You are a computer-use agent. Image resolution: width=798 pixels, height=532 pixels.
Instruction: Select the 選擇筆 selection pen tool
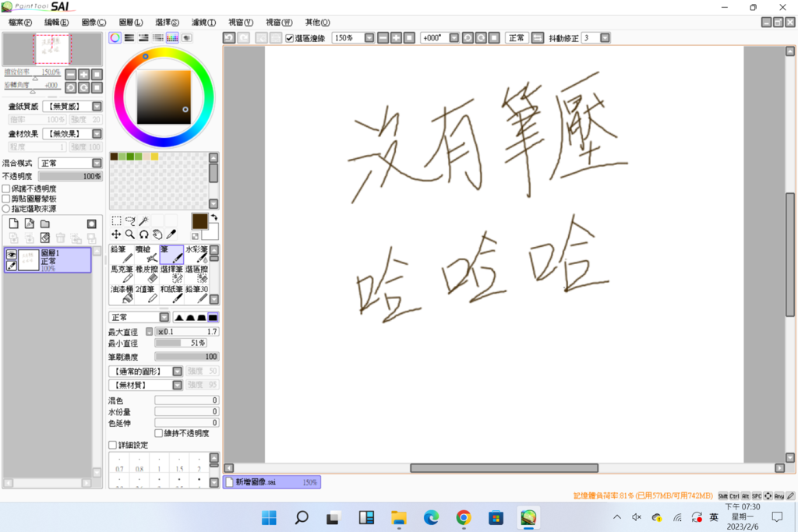click(171, 274)
